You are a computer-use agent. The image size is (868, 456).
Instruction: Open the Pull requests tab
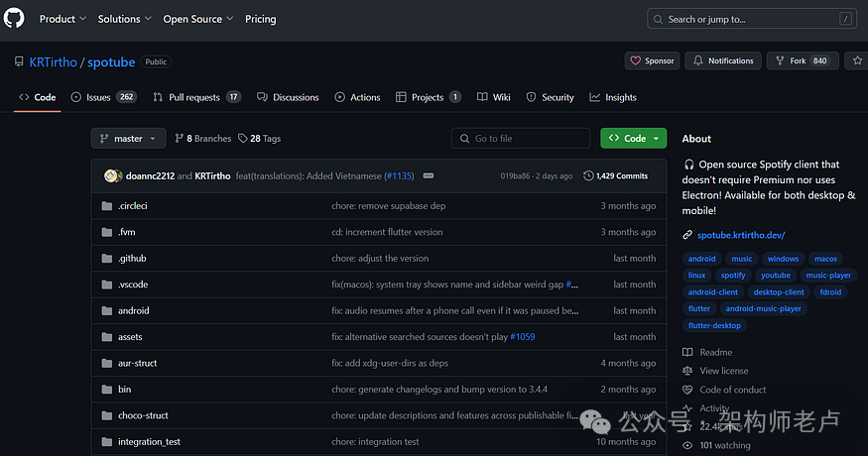196,97
